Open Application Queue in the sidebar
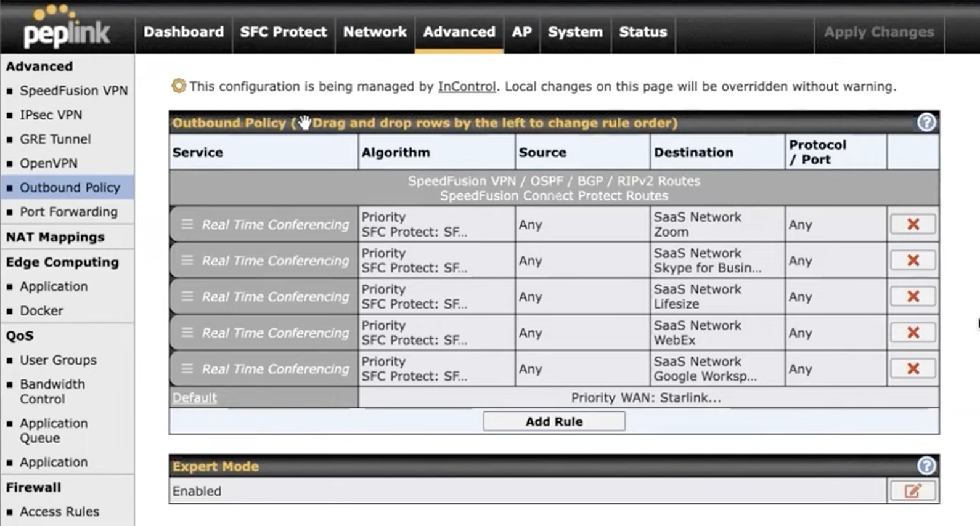Viewport: 980px width, 526px height. (x=54, y=431)
